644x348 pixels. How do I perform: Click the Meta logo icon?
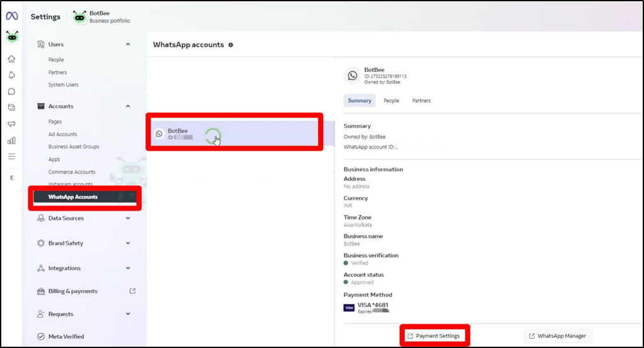[x=11, y=16]
